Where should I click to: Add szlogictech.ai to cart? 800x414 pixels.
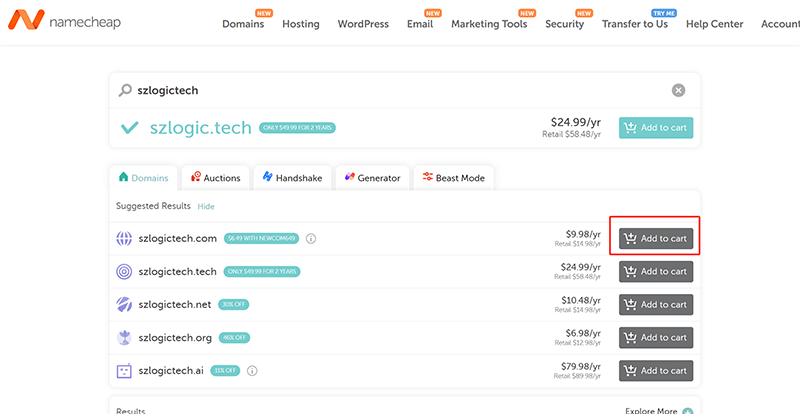[656, 371]
